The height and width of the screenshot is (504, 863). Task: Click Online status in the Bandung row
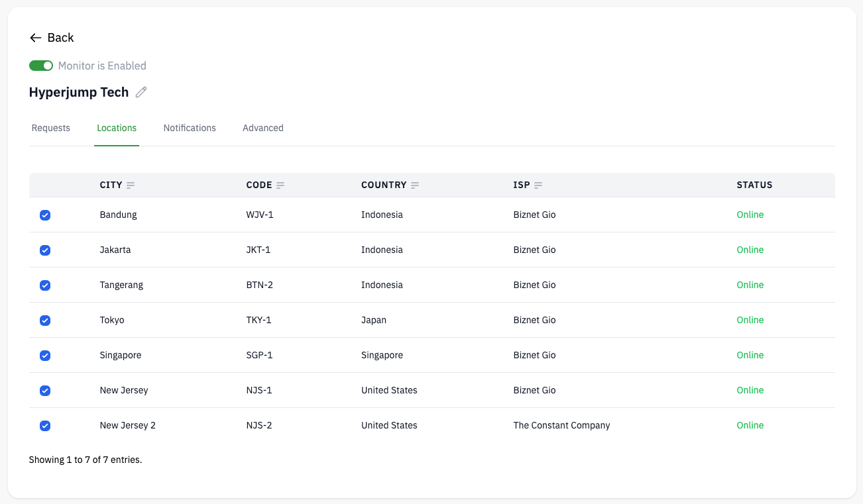tap(750, 215)
